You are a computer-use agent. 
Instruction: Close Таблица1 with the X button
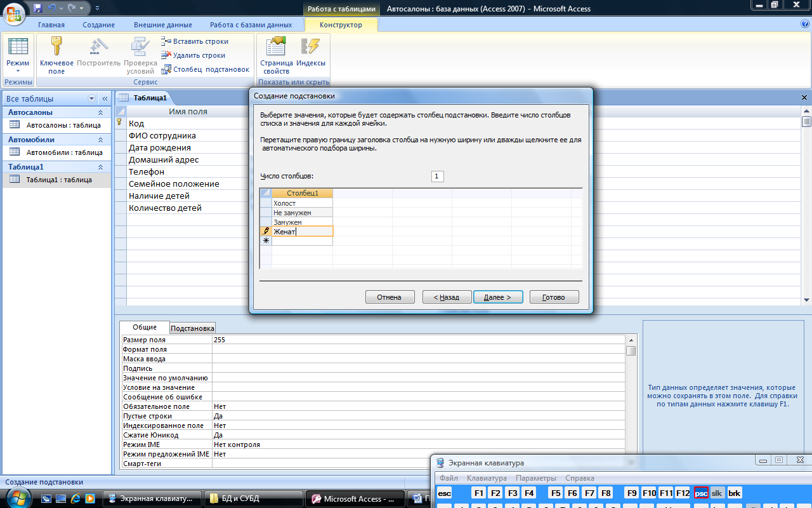(804, 98)
